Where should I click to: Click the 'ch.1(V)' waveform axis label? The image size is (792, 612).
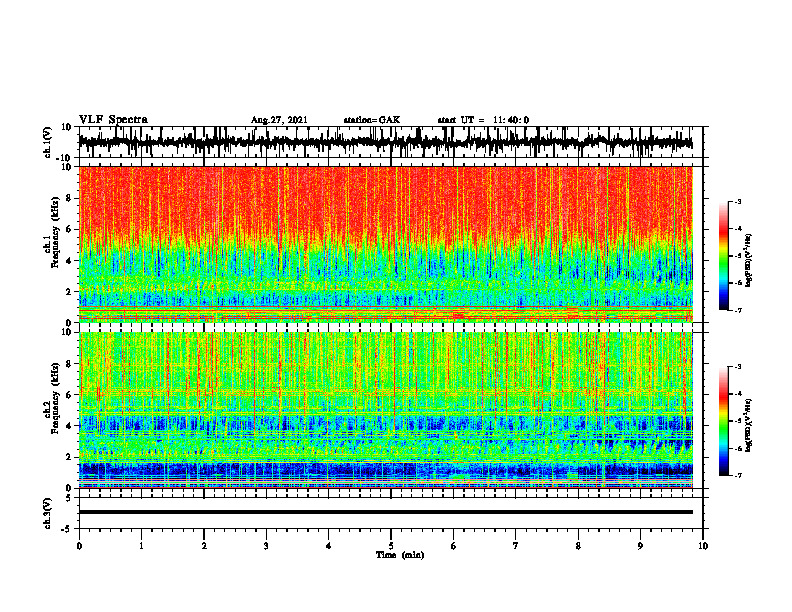47,142
